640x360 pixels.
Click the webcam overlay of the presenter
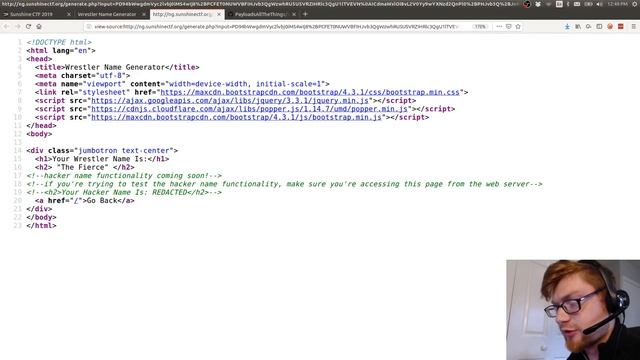pyautogui.click(x=573, y=310)
